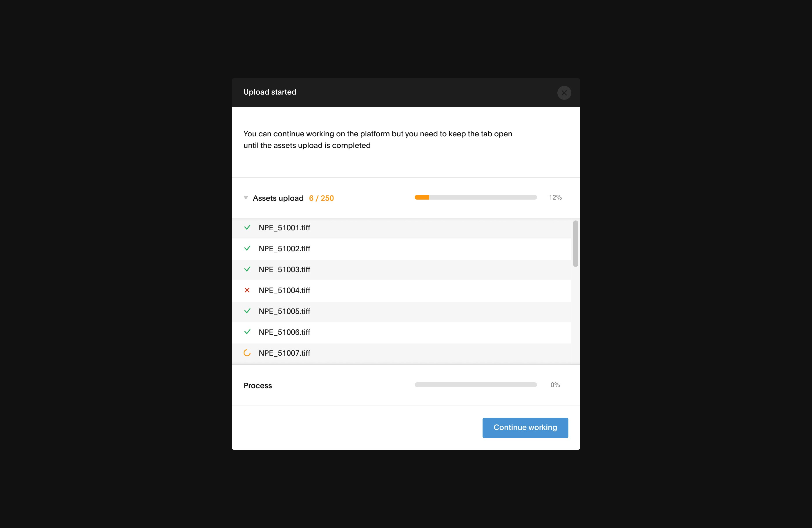Click the file list scrollbar thumb

coord(575,244)
